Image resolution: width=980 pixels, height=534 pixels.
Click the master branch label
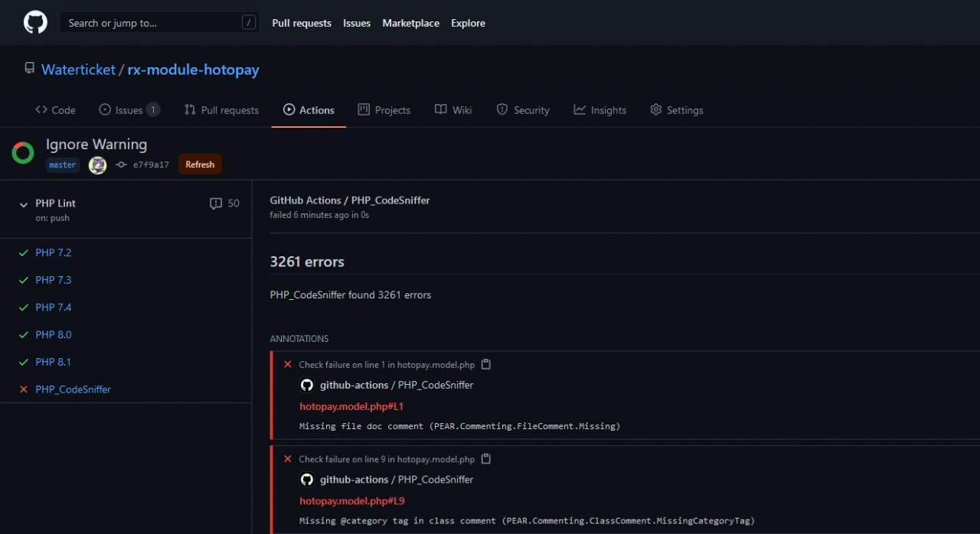pyautogui.click(x=63, y=164)
